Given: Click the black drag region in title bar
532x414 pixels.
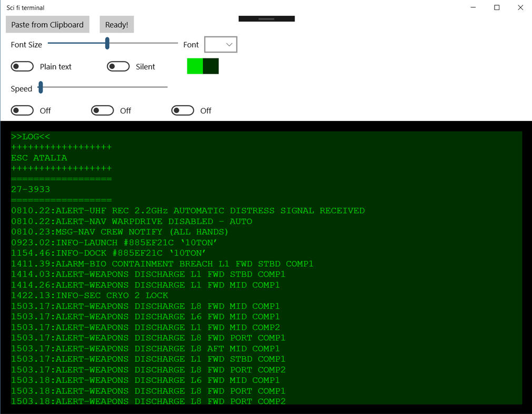Looking at the screenshot, I should click(x=266, y=18).
